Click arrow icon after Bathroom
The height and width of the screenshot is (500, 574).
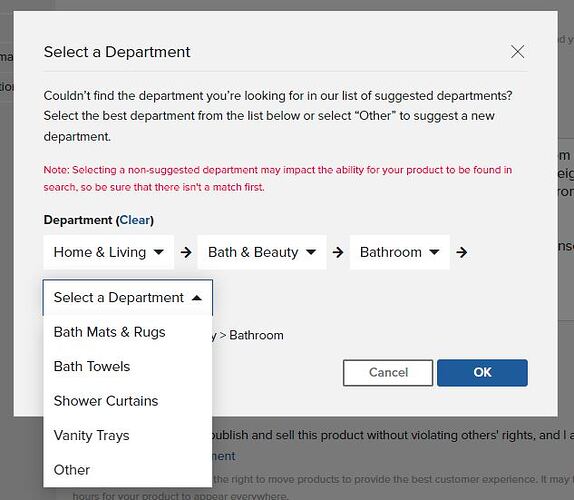click(462, 252)
